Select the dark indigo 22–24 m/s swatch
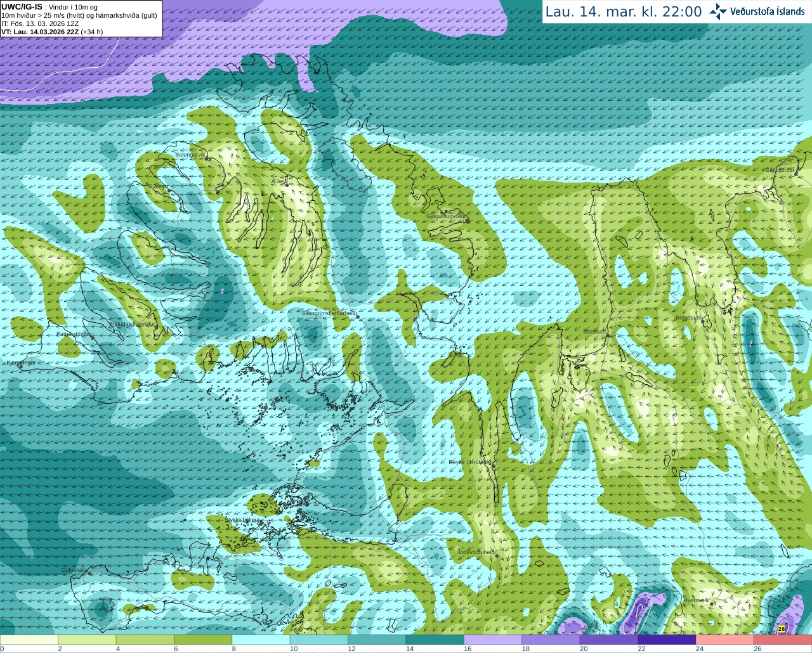The width and height of the screenshot is (812, 653). coord(667,640)
